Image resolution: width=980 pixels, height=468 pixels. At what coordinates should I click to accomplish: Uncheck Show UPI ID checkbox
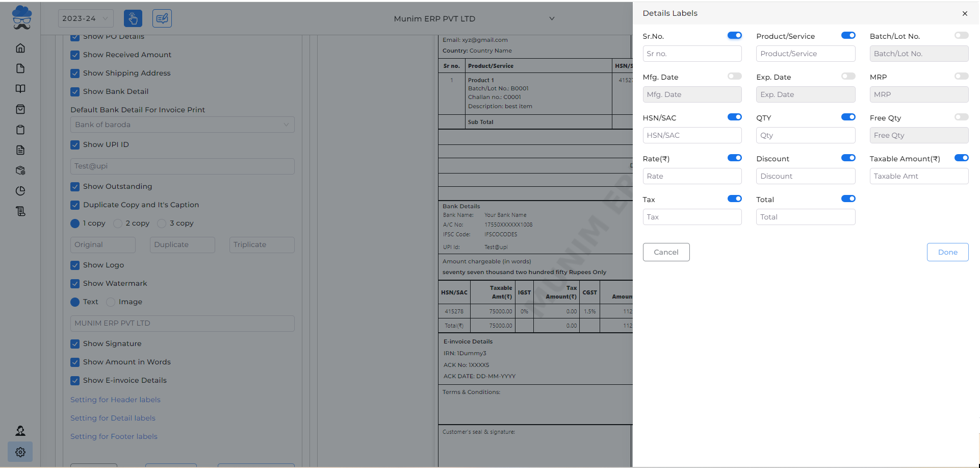pos(75,144)
